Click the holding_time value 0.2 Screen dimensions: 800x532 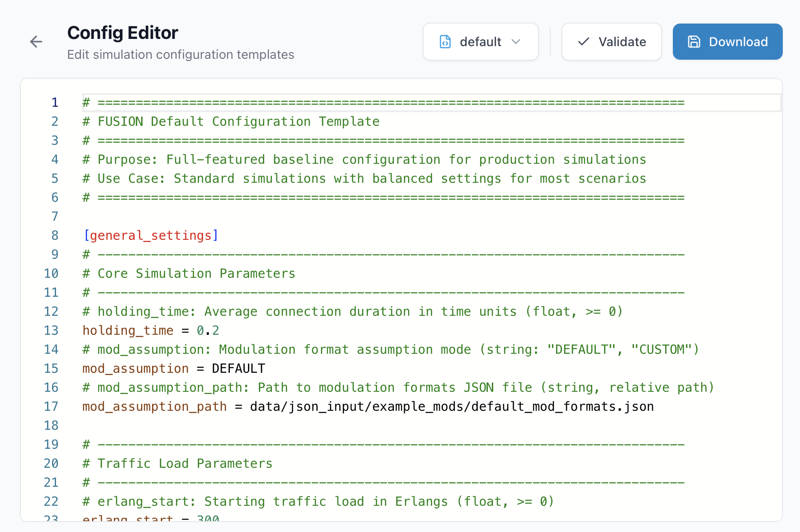coord(208,331)
